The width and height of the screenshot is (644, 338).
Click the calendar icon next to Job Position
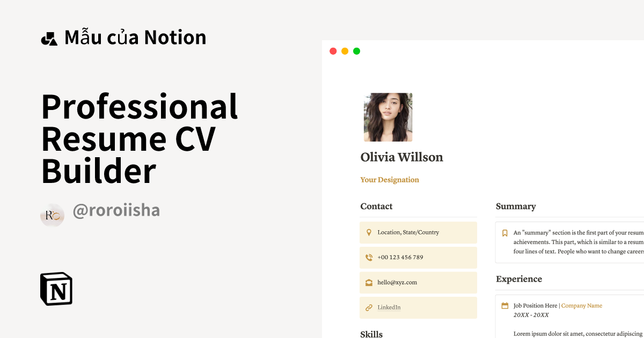coord(504,305)
